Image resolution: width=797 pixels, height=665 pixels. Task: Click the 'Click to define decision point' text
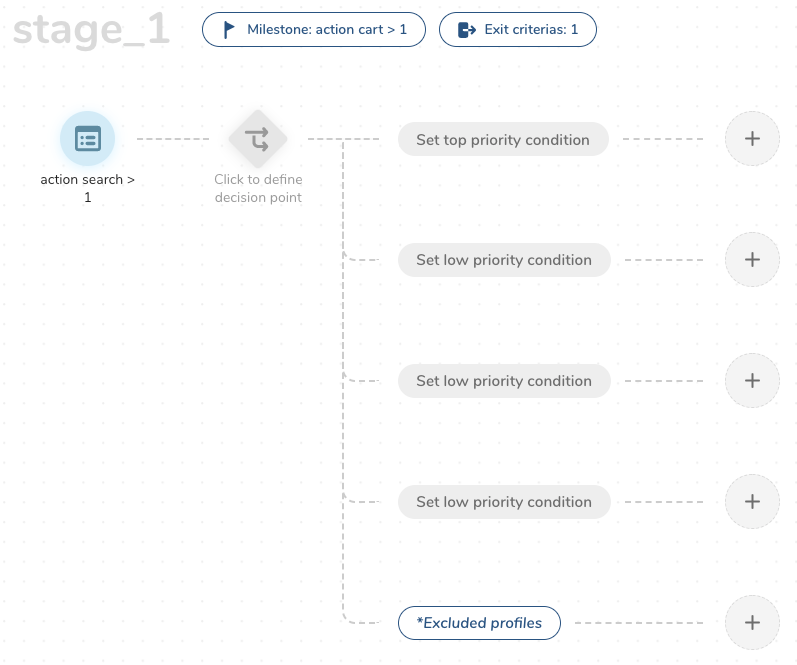pos(258,189)
